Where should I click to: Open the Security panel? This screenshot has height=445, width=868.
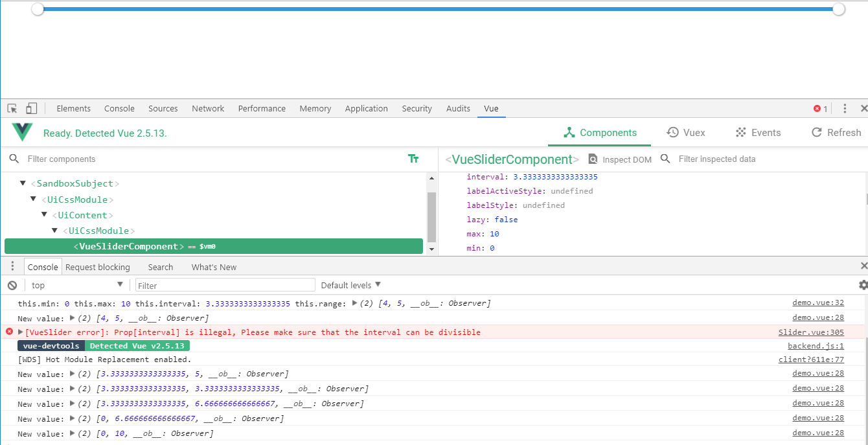click(417, 109)
